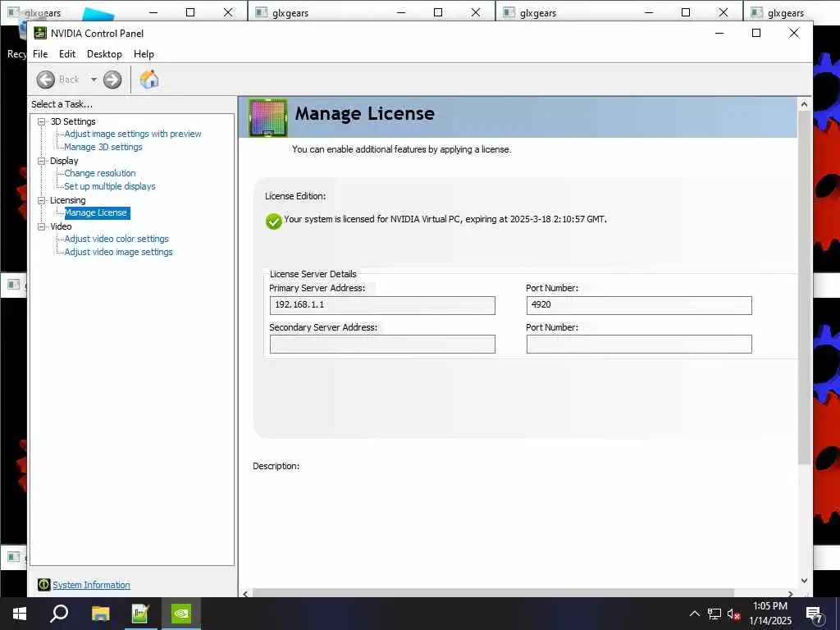This screenshot has width=840, height=630.
Task: Open Adjust image settings with preview
Action: coord(133,134)
